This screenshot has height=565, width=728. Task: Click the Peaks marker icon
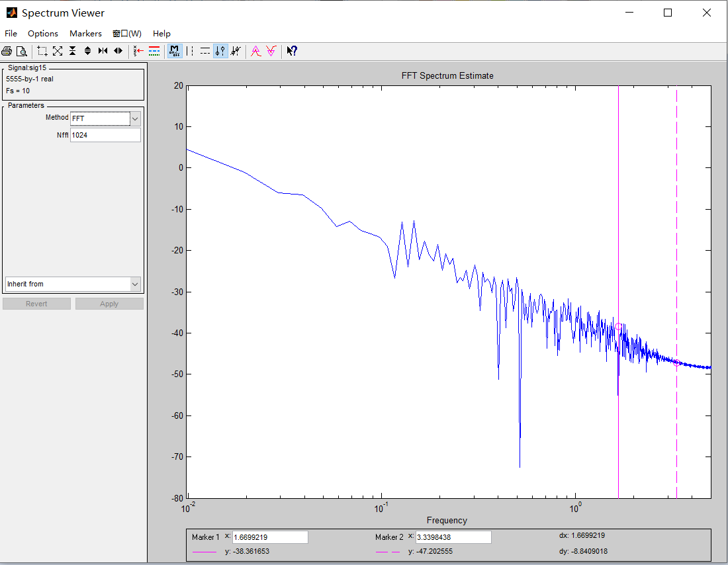click(256, 51)
